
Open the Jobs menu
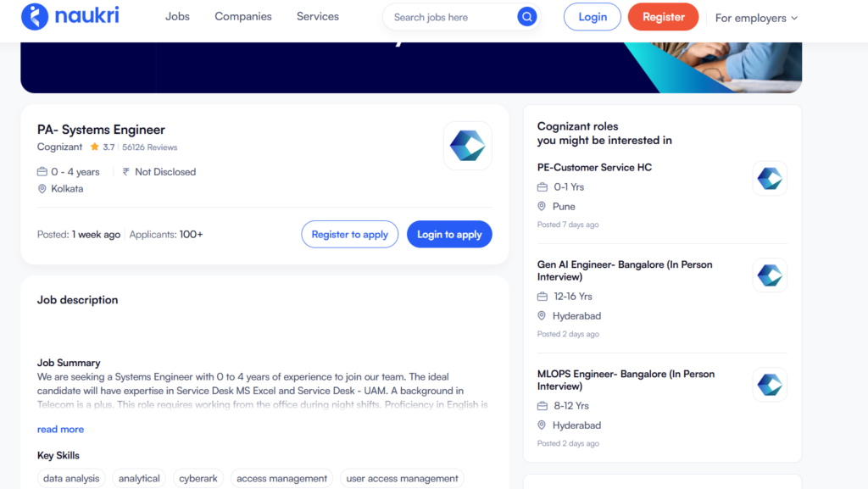coord(177,17)
